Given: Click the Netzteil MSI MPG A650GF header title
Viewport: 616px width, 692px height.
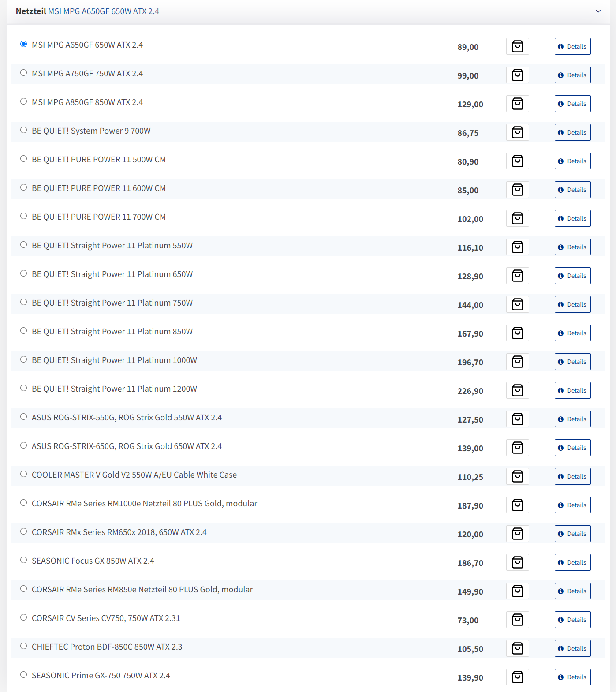Looking at the screenshot, I should pos(87,11).
